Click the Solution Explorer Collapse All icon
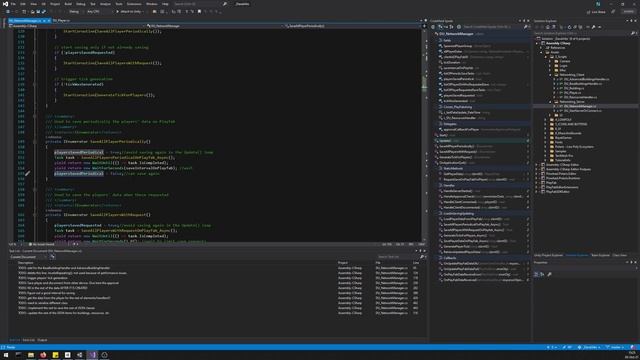 (575, 27)
